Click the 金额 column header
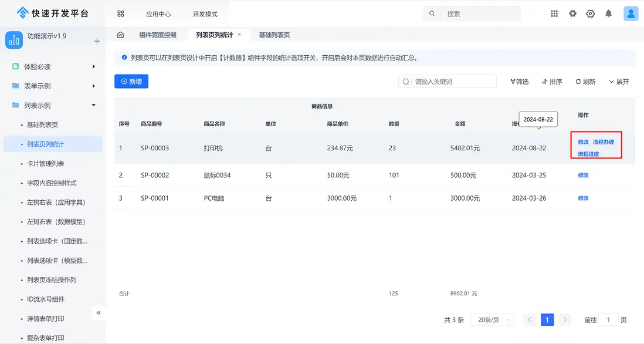This screenshot has height=344, width=644. tap(460, 124)
